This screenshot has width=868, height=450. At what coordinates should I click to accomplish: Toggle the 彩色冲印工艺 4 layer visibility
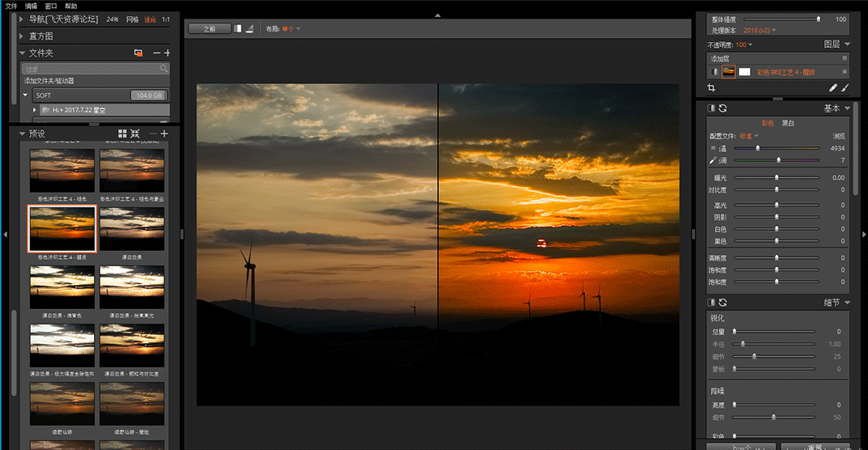click(x=714, y=71)
